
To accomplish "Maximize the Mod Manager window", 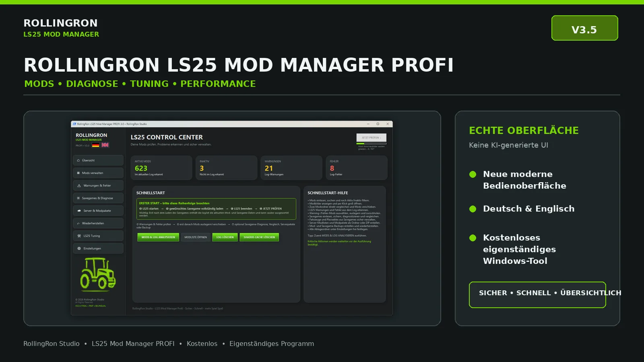I will pyautogui.click(x=378, y=124).
